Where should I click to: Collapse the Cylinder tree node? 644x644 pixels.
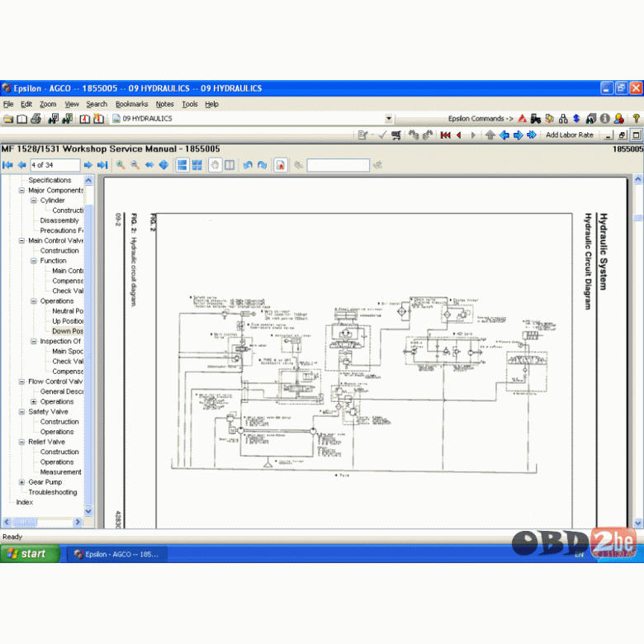pos(34,201)
